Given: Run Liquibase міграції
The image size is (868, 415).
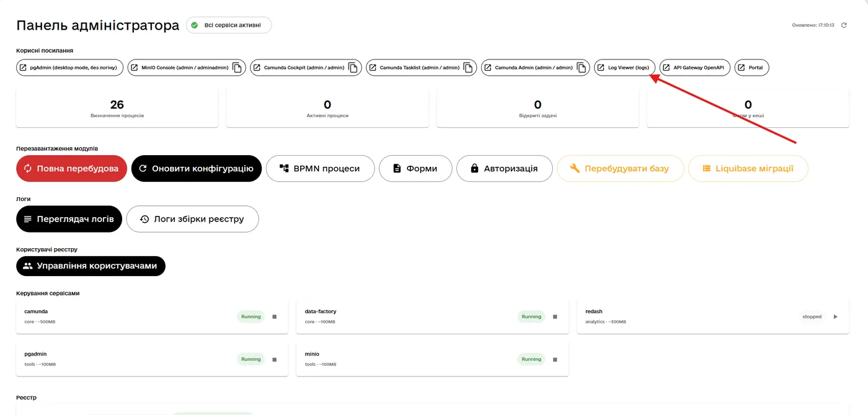Looking at the screenshot, I should (x=748, y=168).
